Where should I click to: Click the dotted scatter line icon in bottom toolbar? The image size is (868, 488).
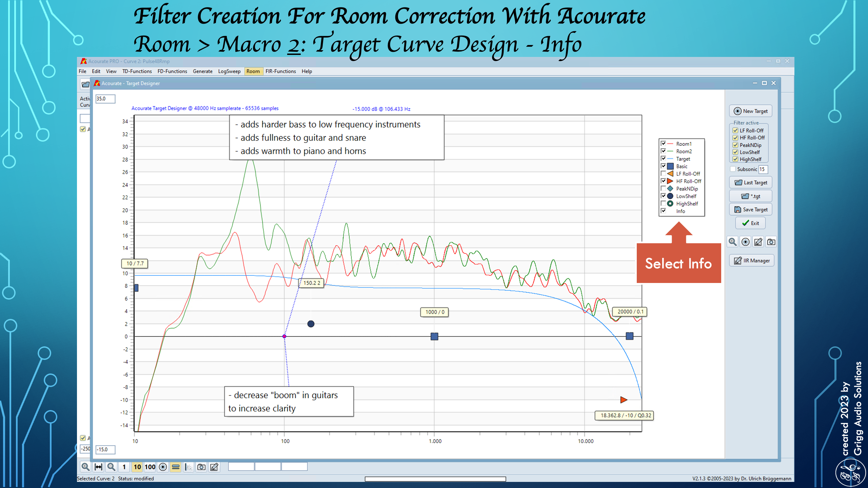click(x=189, y=467)
